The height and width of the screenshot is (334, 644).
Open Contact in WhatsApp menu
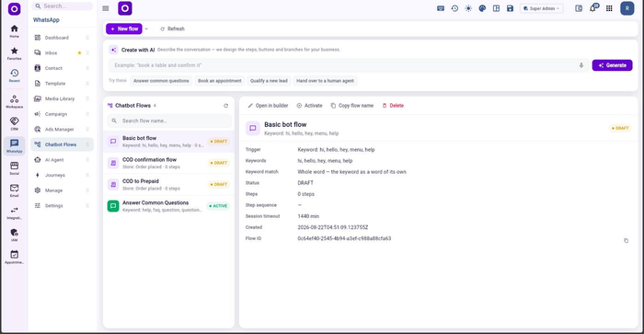tap(62, 68)
